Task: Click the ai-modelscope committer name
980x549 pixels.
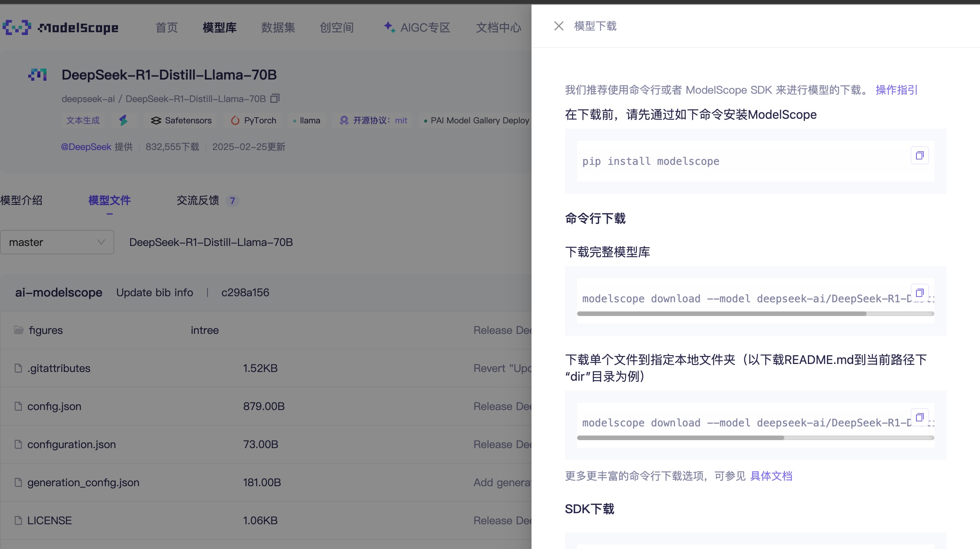Action: click(59, 292)
